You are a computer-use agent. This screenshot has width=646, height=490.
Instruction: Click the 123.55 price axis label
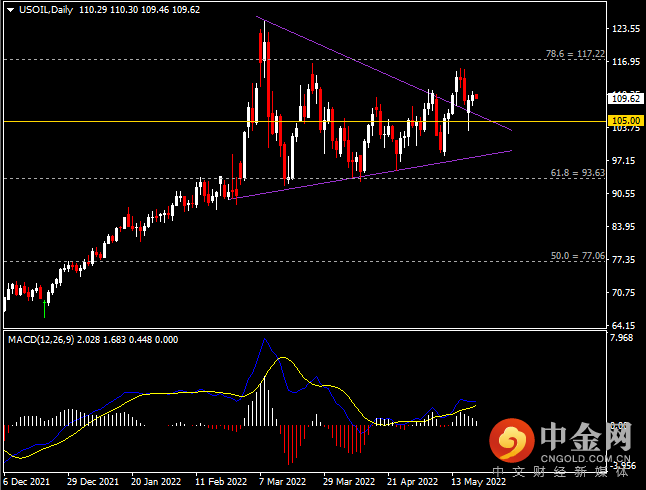[x=624, y=29]
